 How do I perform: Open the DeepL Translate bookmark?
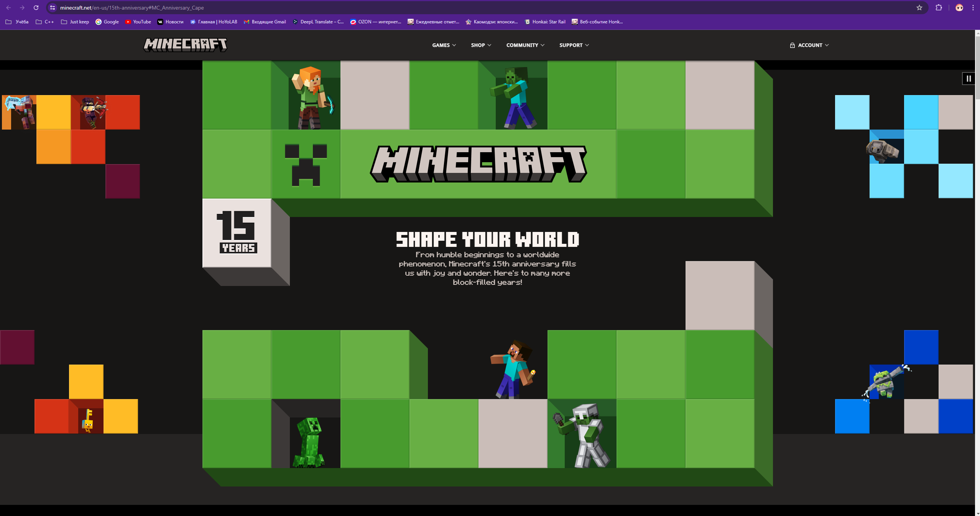318,22
